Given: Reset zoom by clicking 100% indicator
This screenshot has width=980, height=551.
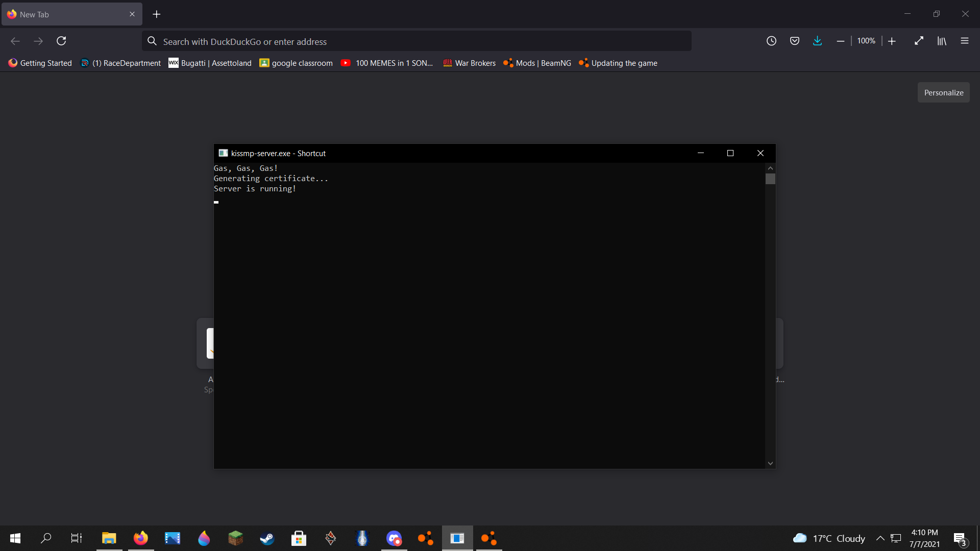Looking at the screenshot, I should coord(866,41).
